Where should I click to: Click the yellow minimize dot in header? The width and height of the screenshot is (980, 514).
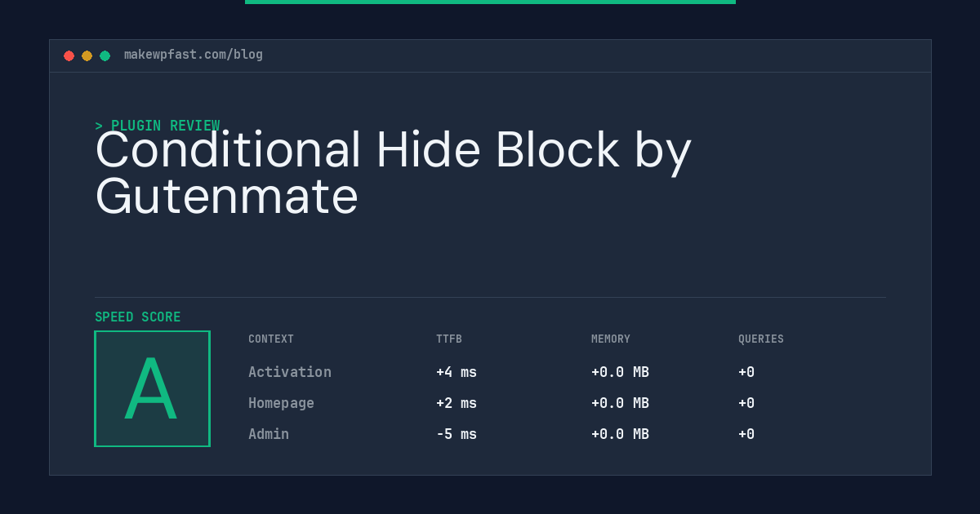click(87, 55)
